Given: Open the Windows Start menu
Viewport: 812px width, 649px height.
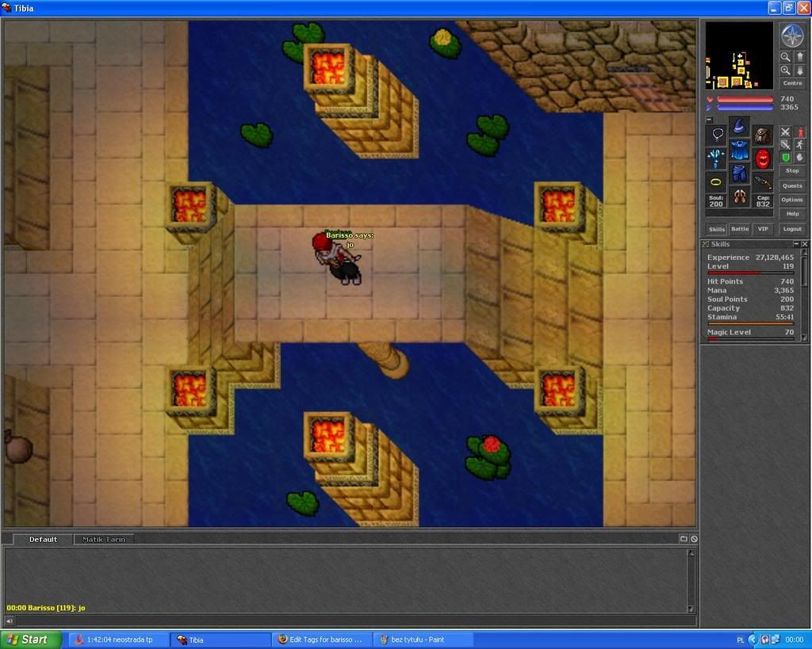Looking at the screenshot, I should (31, 639).
